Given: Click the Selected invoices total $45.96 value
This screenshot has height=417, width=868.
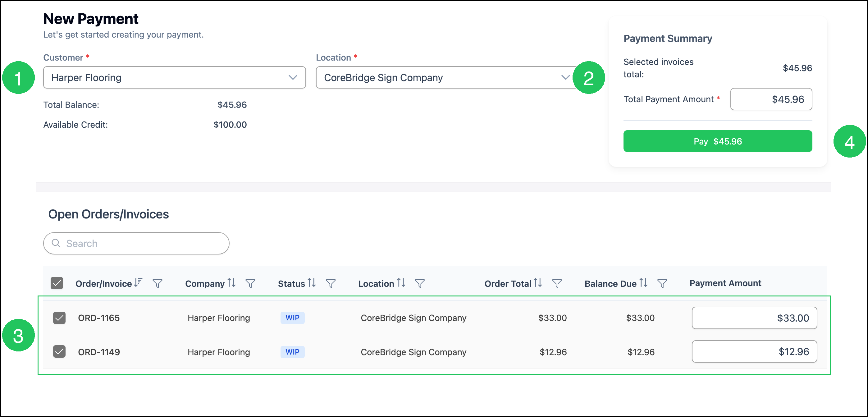Looking at the screenshot, I should (797, 68).
